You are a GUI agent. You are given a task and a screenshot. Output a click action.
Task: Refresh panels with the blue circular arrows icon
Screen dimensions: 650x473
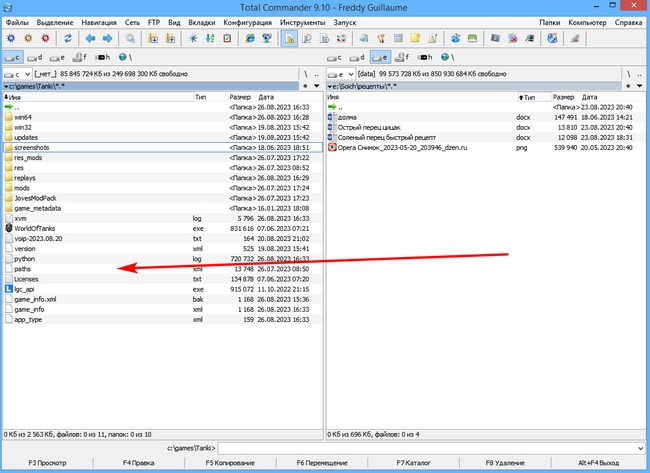click(x=68, y=39)
